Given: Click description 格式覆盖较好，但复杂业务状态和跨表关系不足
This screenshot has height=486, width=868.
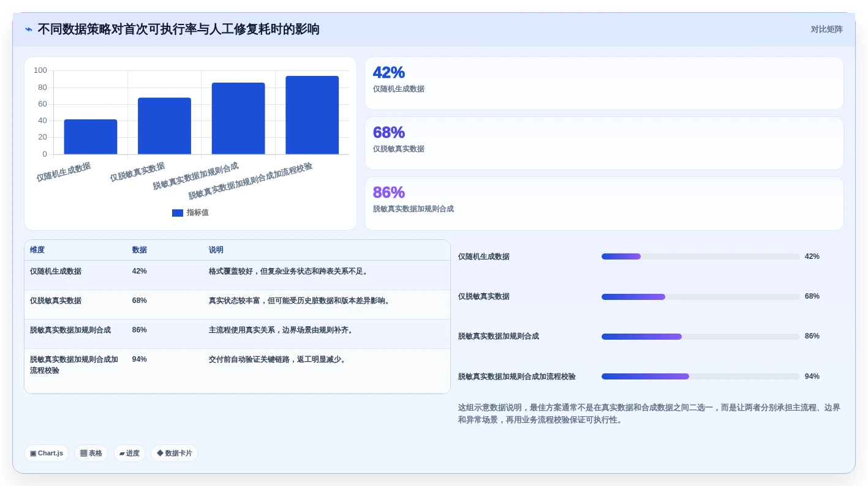Looking at the screenshot, I should tap(289, 271).
